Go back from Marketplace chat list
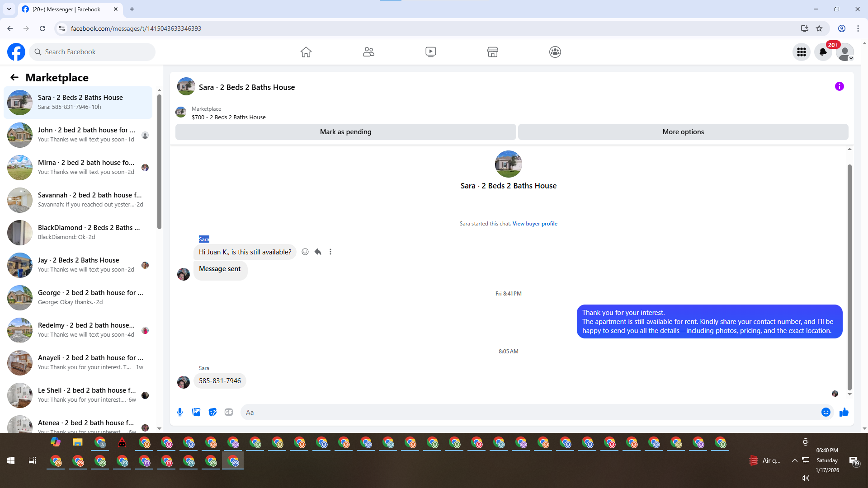Viewport: 868px width, 488px height. [x=14, y=77]
